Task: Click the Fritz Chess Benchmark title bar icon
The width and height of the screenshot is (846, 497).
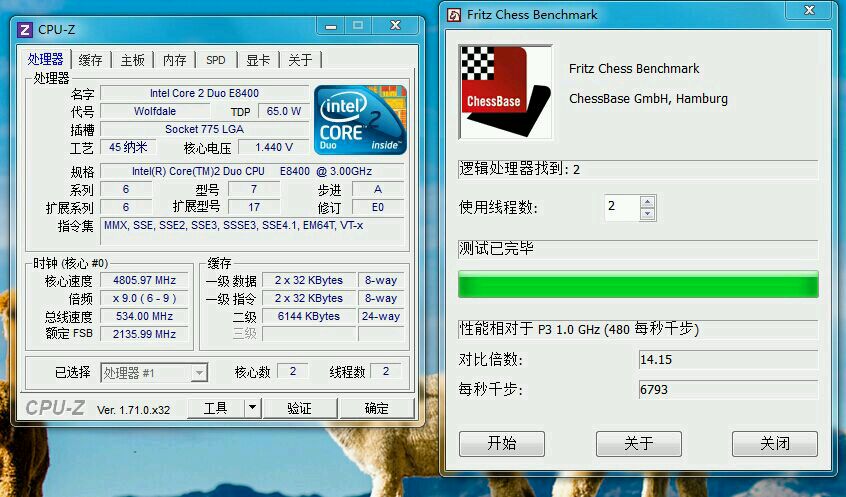Action: [x=454, y=15]
